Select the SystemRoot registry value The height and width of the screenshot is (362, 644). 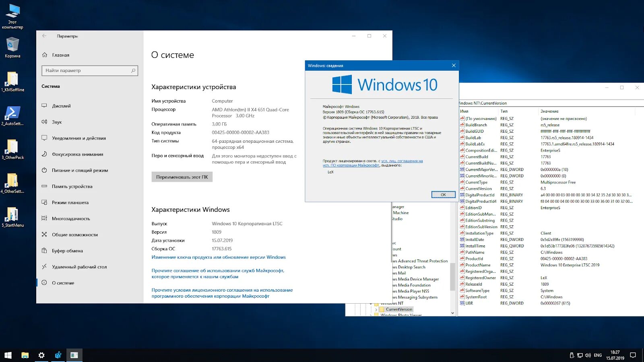[x=476, y=297]
